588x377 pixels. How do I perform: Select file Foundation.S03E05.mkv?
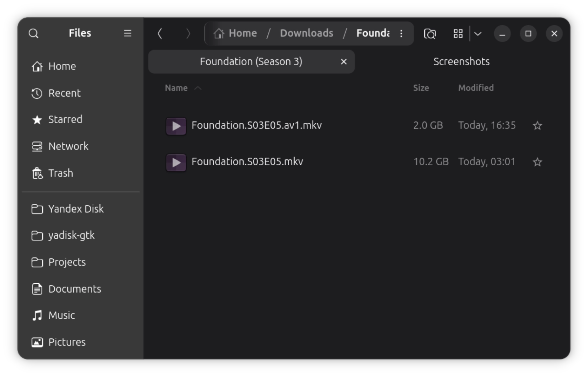[x=247, y=161]
